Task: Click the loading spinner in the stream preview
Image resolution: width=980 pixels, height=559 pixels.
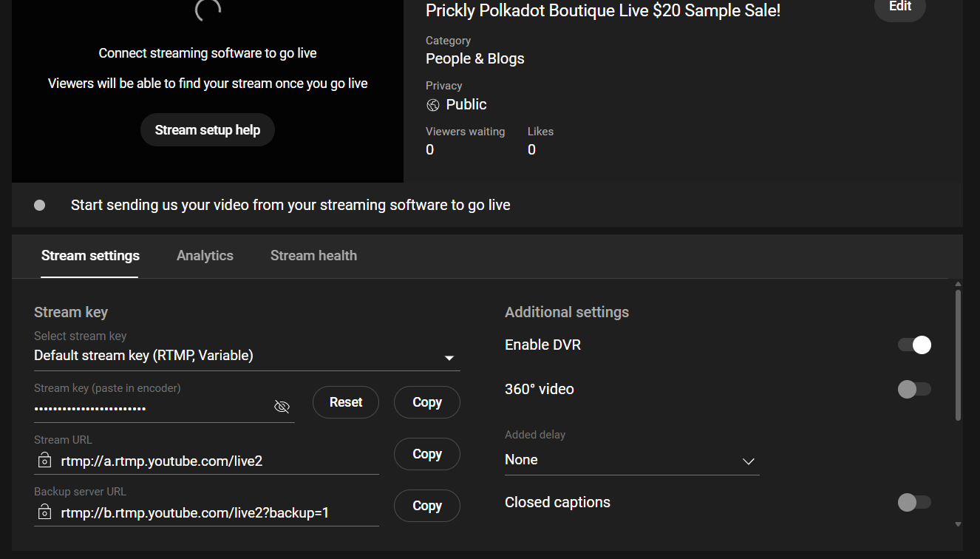Action: (x=207, y=10)
